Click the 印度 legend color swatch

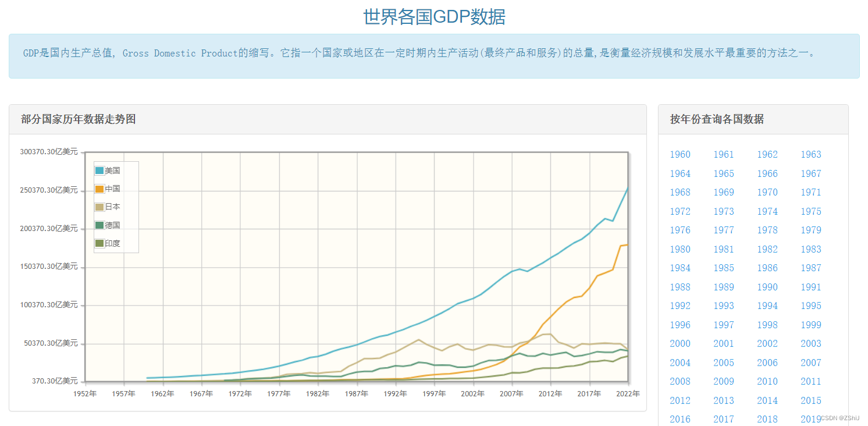99,243
